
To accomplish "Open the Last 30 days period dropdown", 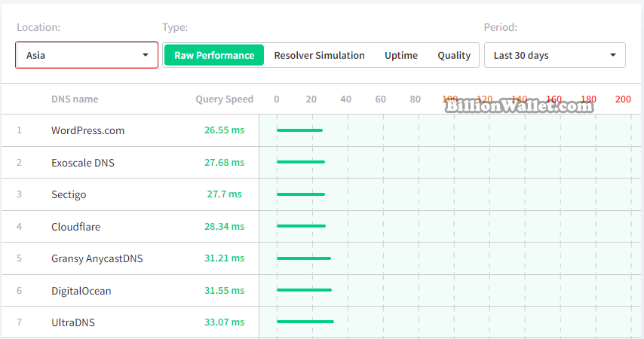I will 554,55.
